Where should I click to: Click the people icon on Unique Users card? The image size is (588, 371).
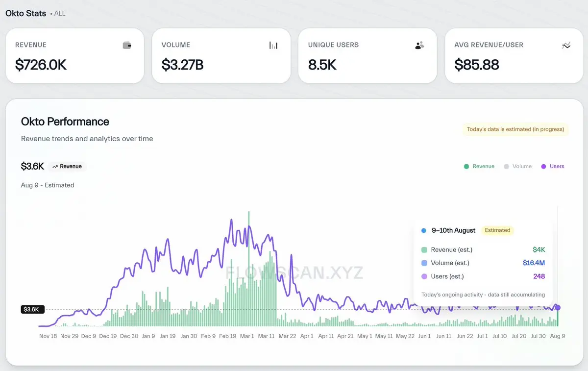(419, 46)
